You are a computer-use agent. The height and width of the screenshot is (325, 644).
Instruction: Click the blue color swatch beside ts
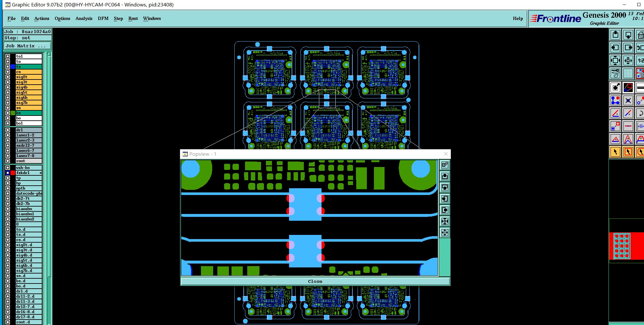coord(13,67)
